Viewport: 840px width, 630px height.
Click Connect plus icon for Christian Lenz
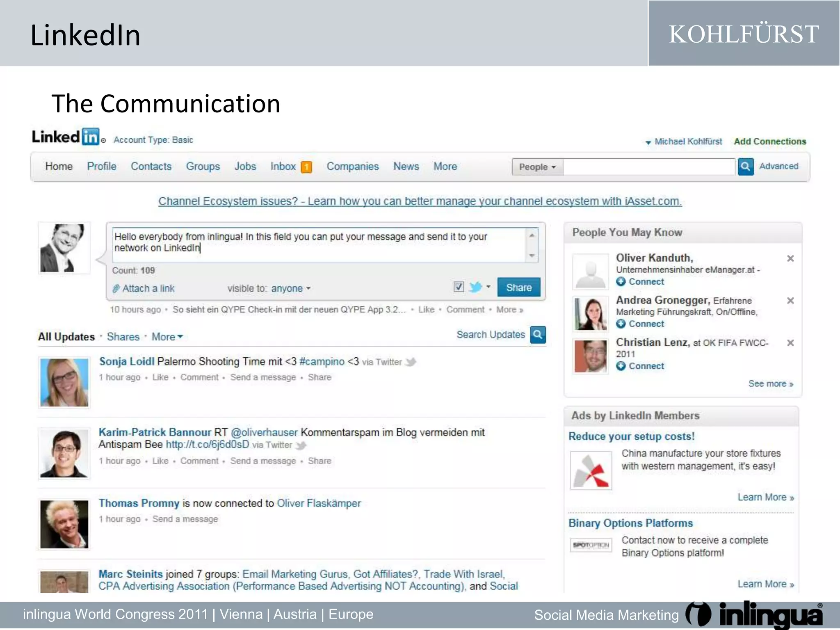pos(621,366)
